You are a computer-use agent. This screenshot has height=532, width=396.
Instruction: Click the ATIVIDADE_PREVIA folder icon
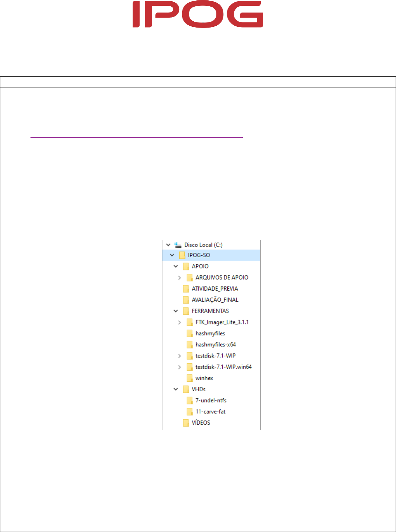pos(186,289)
